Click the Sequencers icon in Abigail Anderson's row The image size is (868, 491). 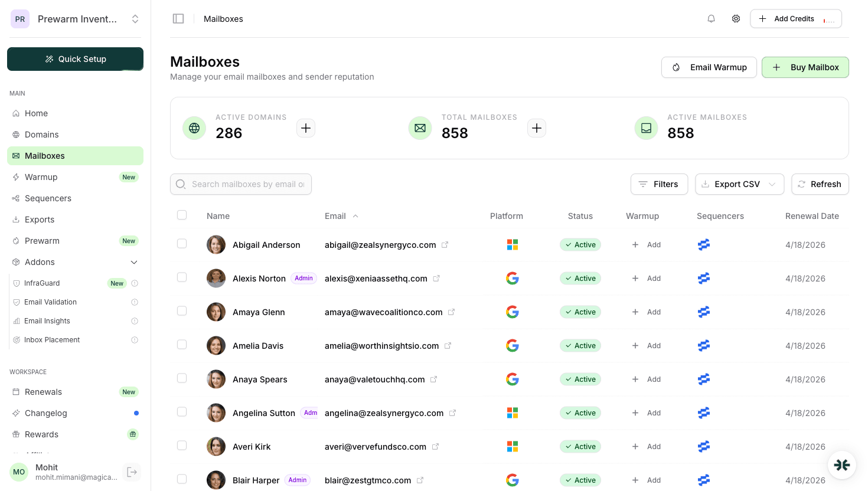click(703, 244)
